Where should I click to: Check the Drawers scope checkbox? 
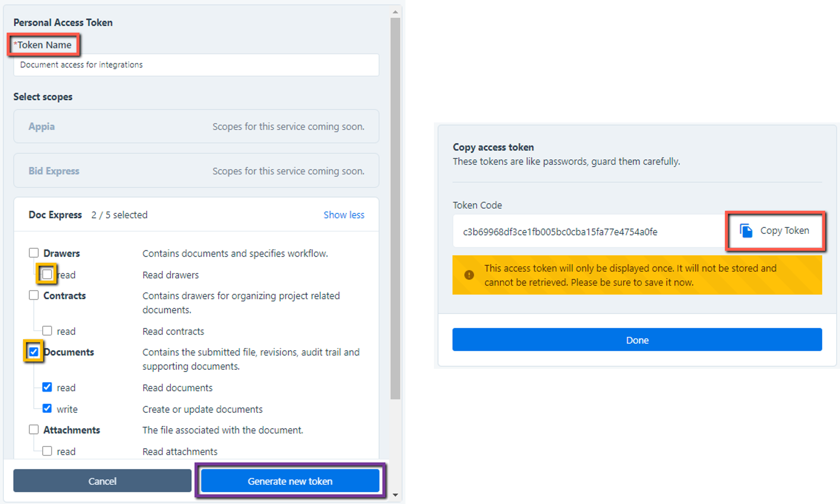coord(34,253)
